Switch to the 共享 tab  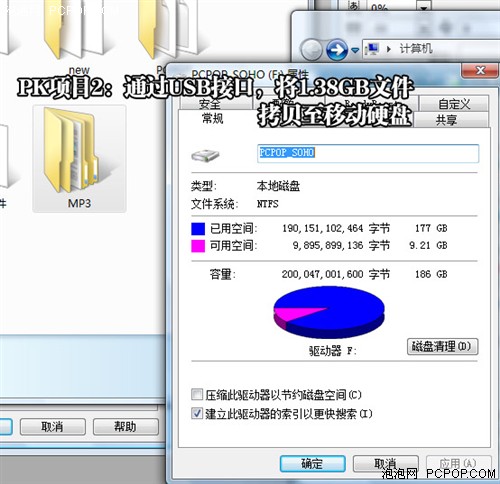446,120
